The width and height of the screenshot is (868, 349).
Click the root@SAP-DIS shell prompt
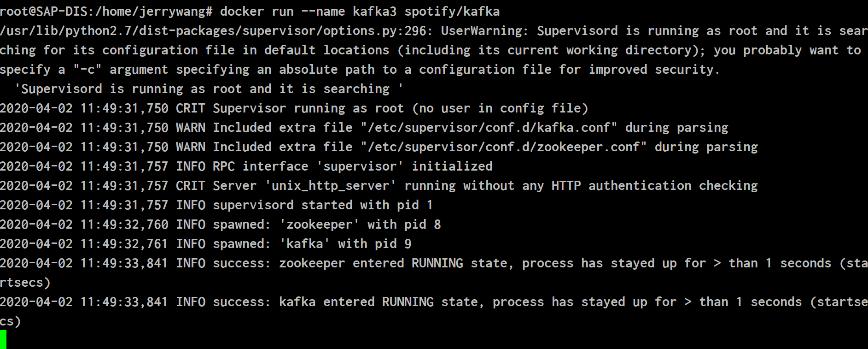tap(106, 12)
